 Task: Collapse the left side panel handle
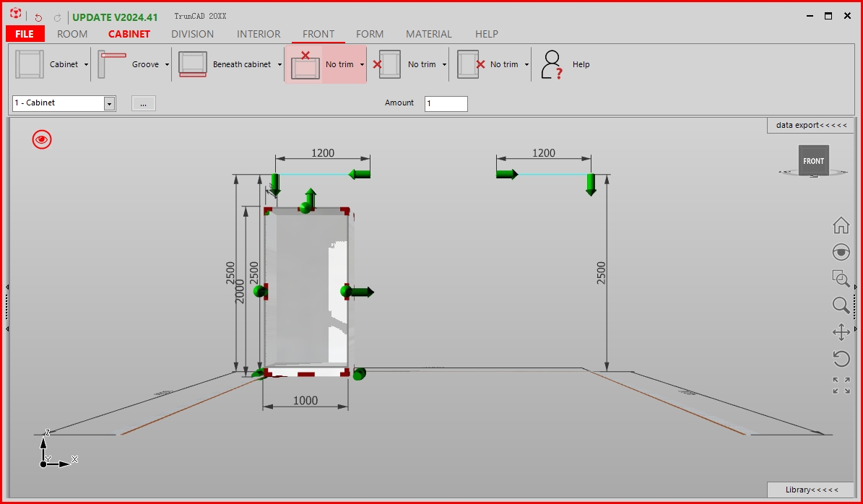click(x=7, y=308)
